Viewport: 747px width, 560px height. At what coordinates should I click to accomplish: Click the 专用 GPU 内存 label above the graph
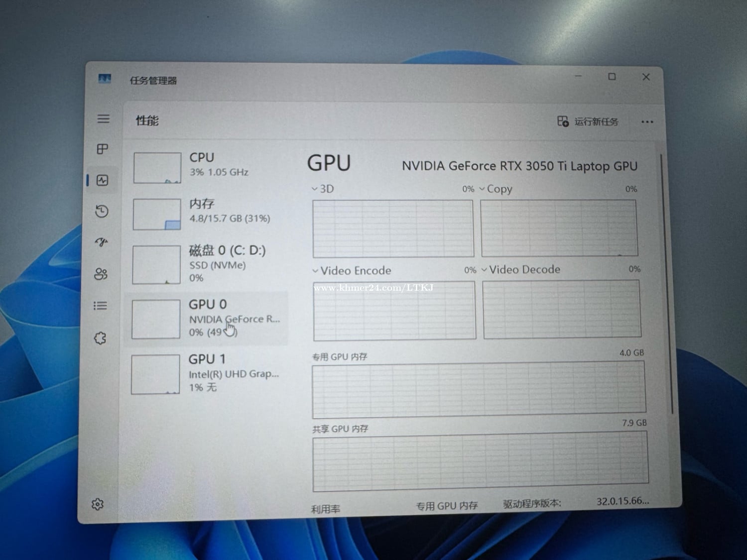coord(340,357)
